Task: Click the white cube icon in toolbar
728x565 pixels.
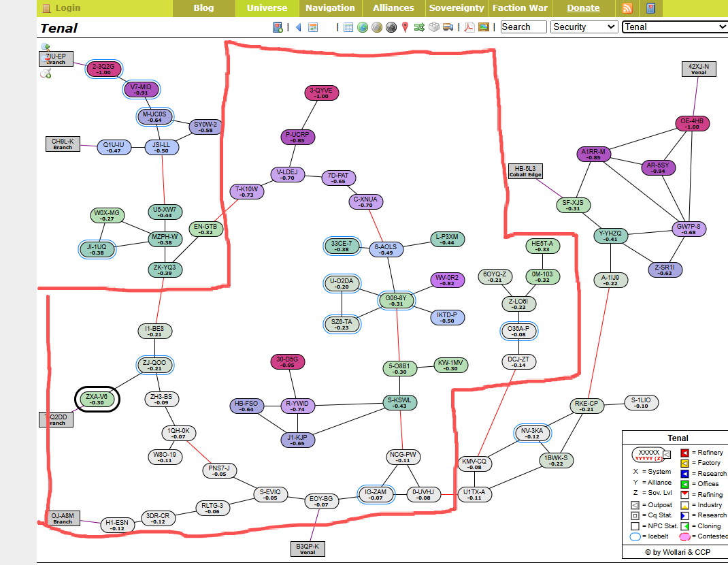Action: 433,27
